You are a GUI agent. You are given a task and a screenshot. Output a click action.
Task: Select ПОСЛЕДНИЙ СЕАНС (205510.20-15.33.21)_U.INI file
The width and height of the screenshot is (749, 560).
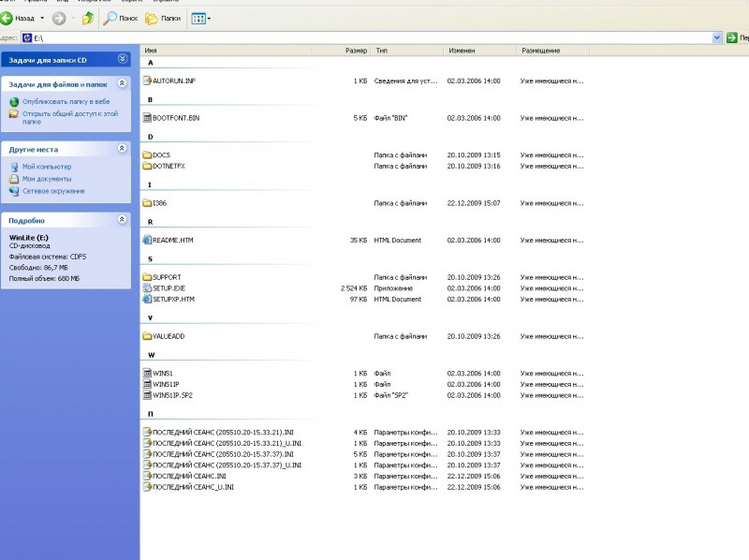tap(227, 444)
